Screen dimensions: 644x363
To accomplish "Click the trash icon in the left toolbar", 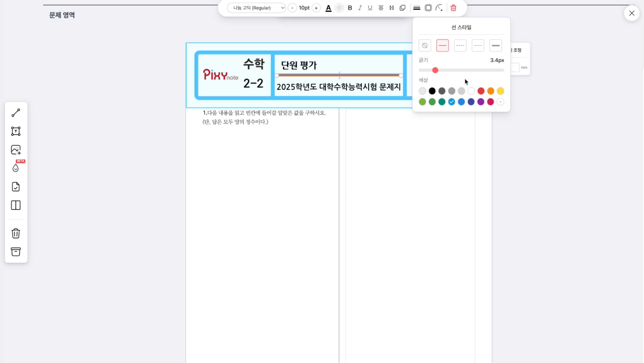I will pos(15,233).
